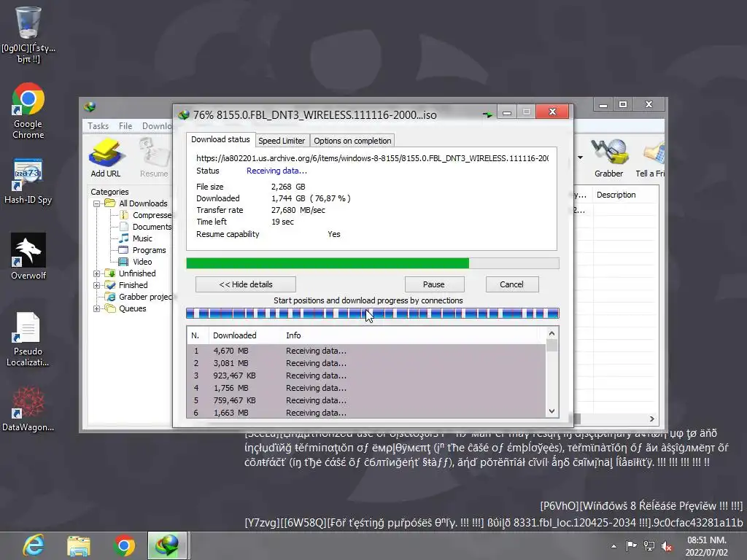This screenshot has height=560, width=747.
Task: Open the Pseudo Localization desktop shortcut
Action: click(28, 339)
